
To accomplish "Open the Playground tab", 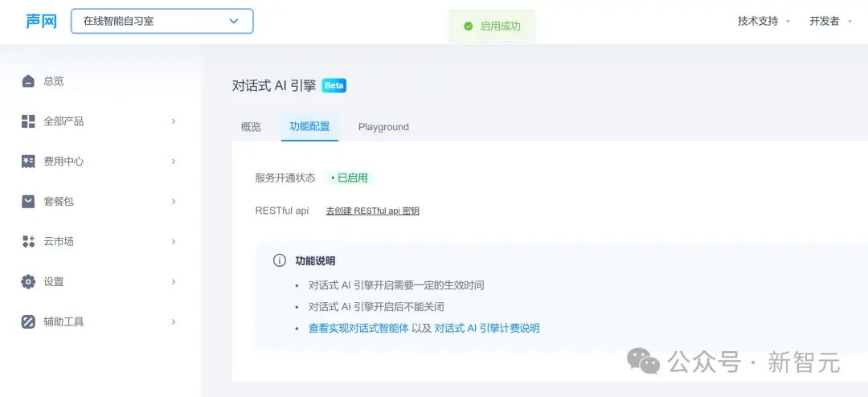I will 383,127.
